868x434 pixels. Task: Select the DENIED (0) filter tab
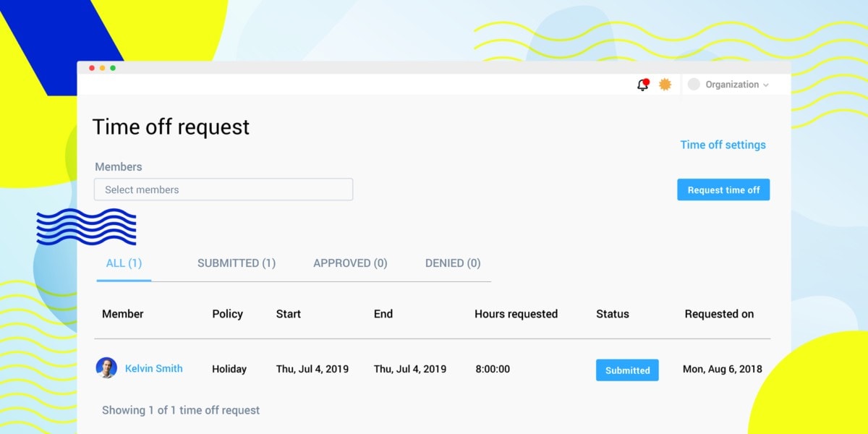point(452,263)
